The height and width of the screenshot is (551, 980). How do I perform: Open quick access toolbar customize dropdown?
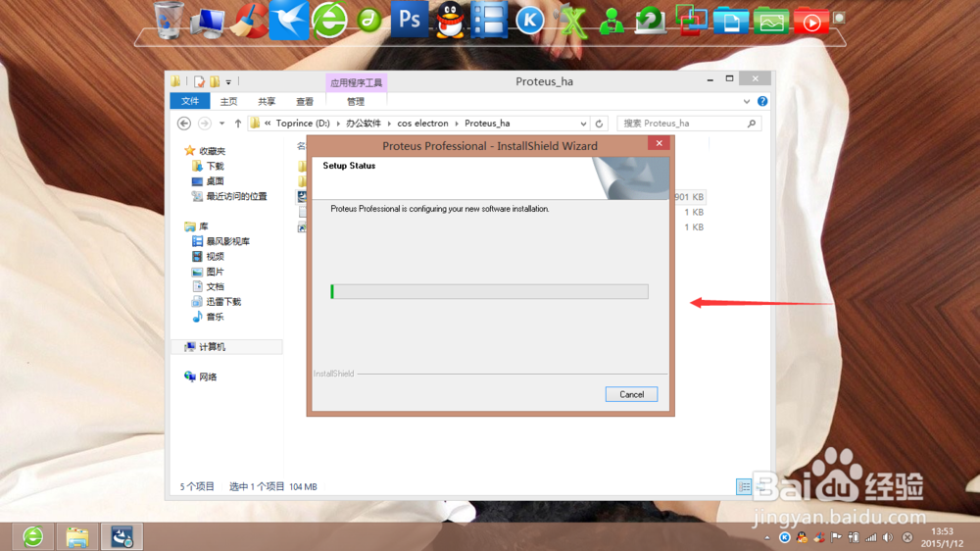tap(228, 82)
